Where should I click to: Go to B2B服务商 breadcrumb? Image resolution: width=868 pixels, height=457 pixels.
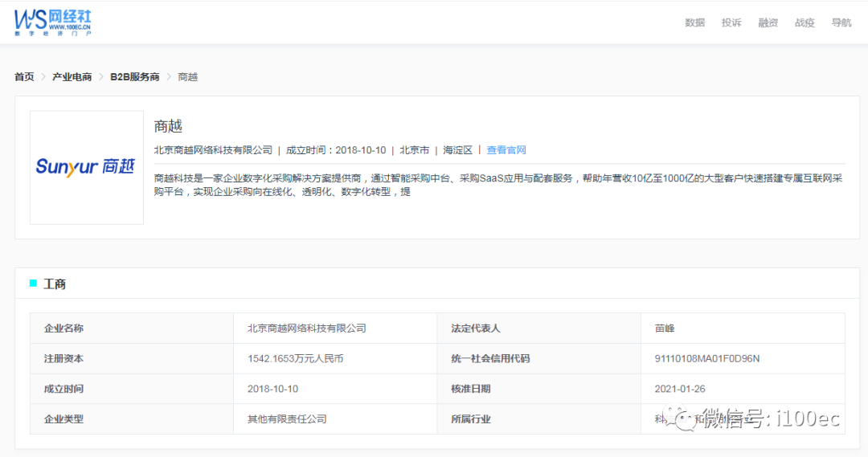(x=134, y=77)
